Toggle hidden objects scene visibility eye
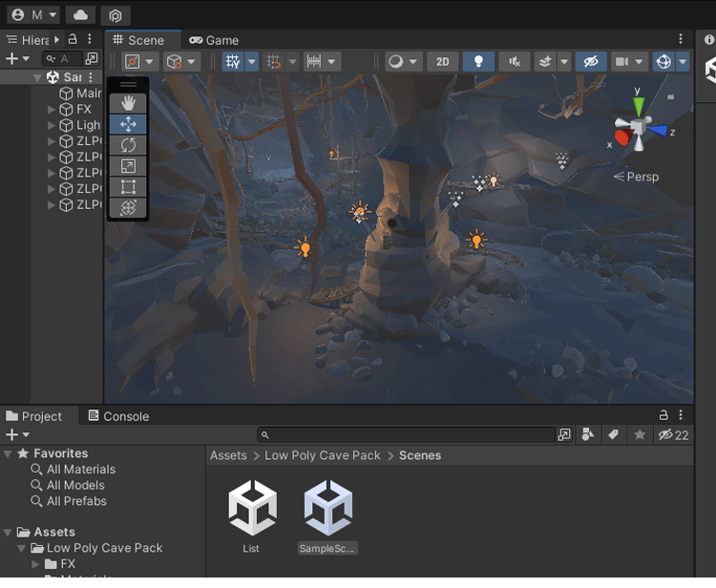Image resolution: width=716 pixels, height=588 pixels. point(591,62)
